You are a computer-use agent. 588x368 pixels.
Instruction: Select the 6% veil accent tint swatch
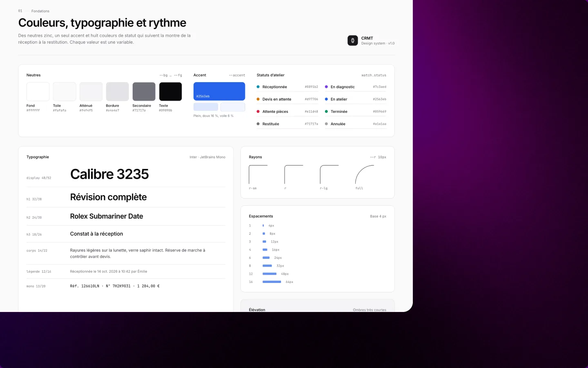233,107
